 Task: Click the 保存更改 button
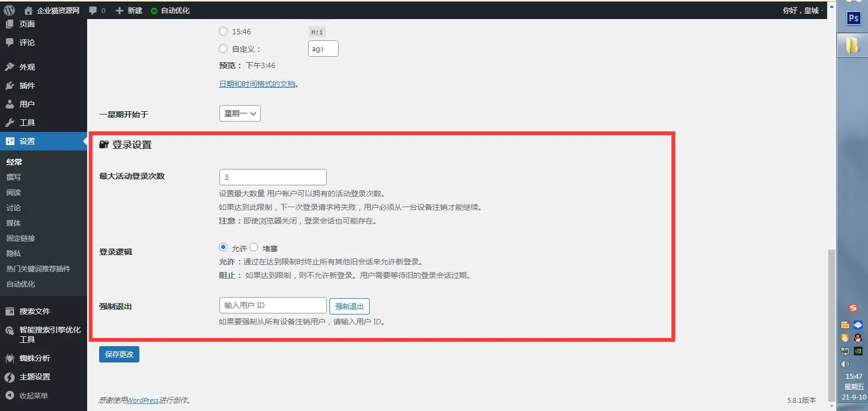click(119, 354)
